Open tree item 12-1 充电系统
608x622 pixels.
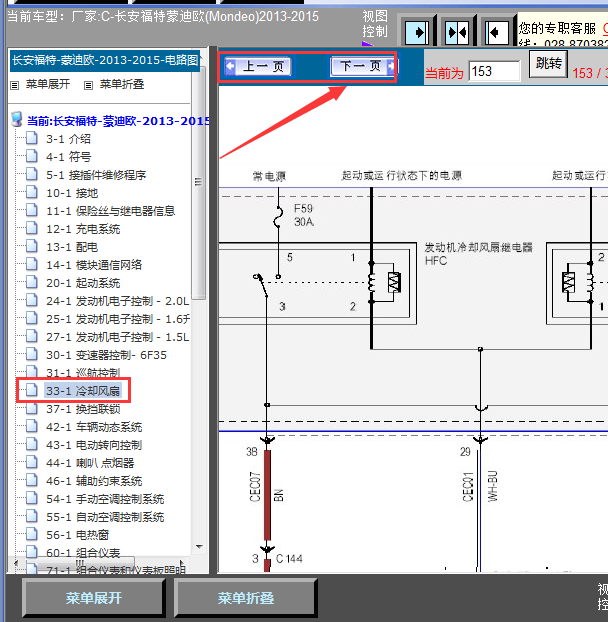click(83, 229)
